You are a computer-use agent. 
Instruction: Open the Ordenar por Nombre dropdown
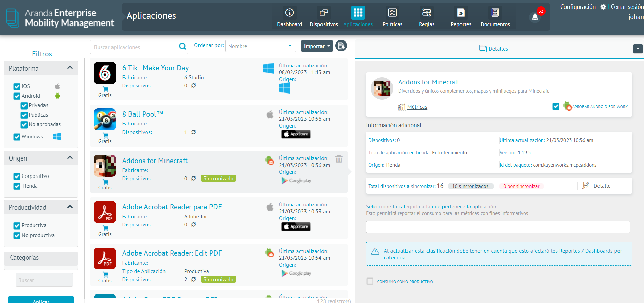point(261,46)
